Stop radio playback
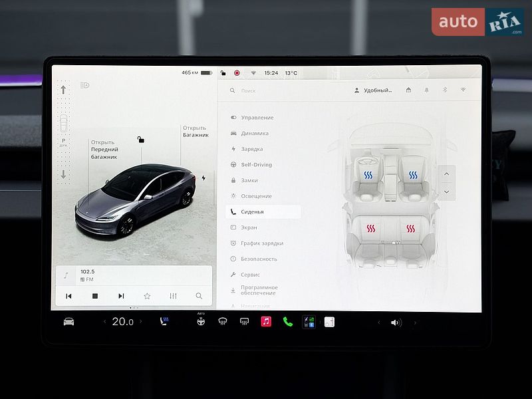The width and height of the screenshot is (532, 399). click(95, 296)
